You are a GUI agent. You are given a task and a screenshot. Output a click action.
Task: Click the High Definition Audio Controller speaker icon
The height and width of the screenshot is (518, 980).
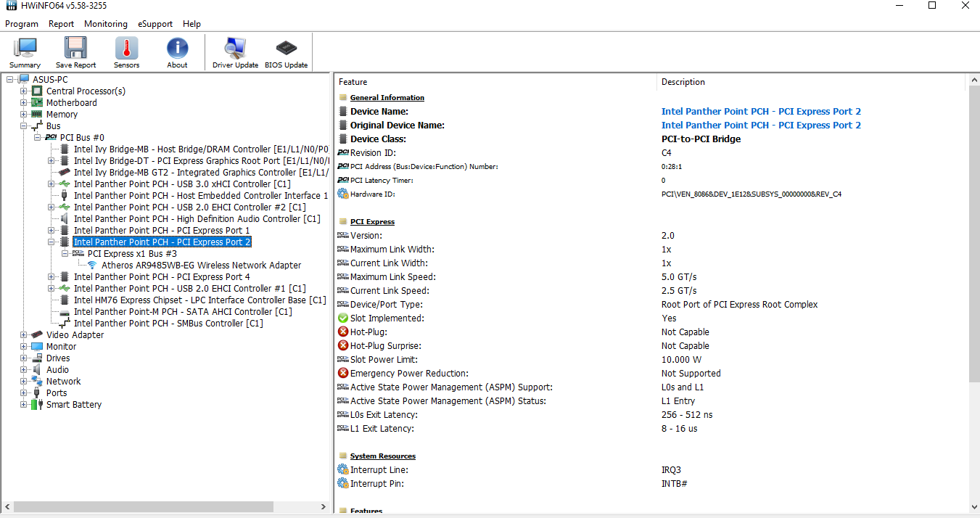point(65,218)
